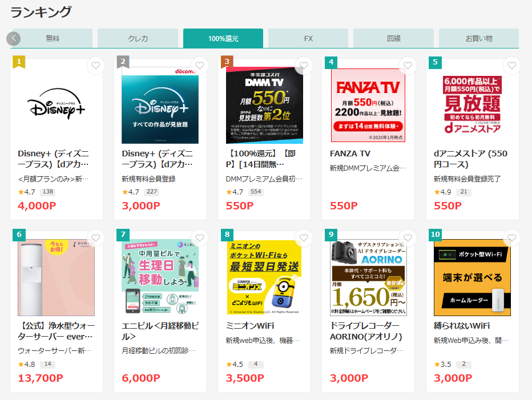Open the rank 1 Disney+ (ディズニープラス) title link
This screenshot has height=400, width=532.
pos(53,159)
